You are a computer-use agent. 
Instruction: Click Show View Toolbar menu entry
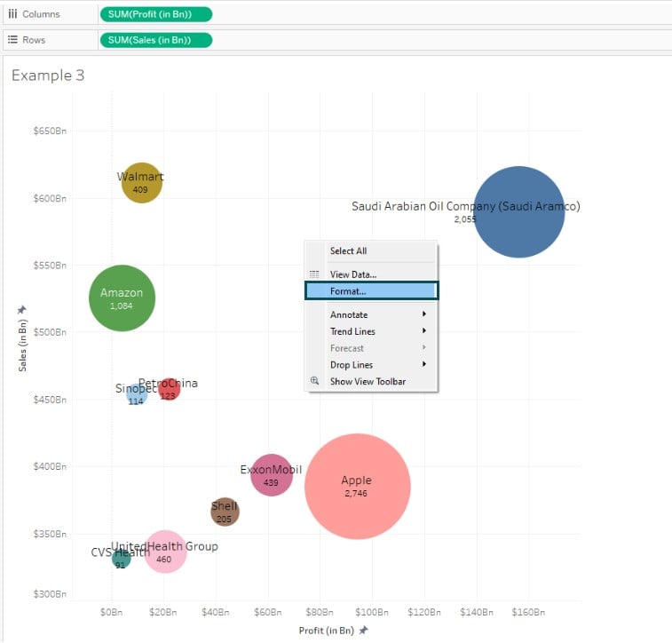click(368, 382)
